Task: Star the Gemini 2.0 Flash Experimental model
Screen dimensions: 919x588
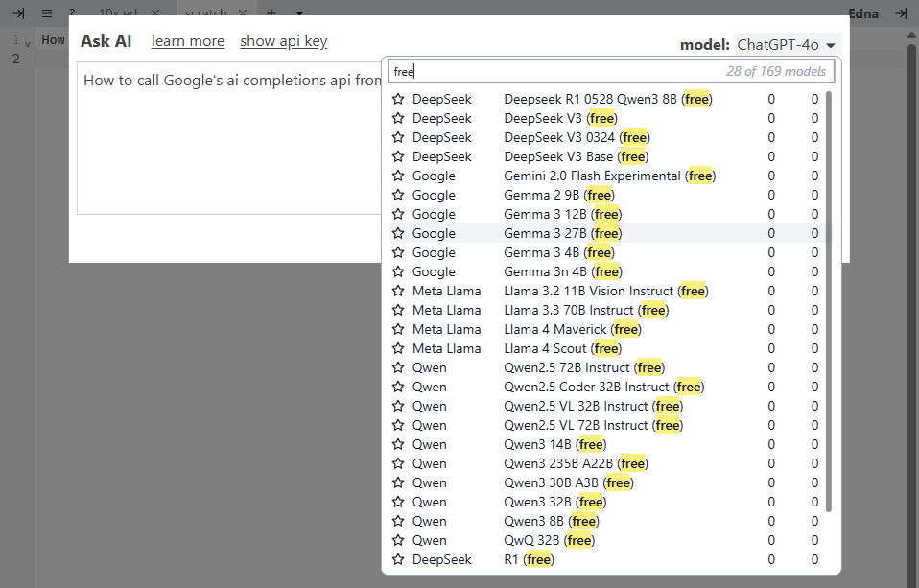Action: tap(398, 176)
